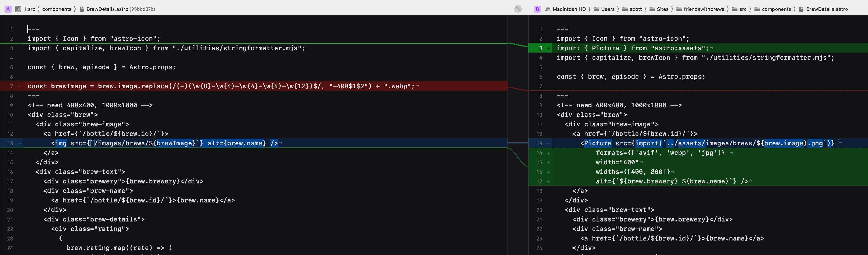
Task: Click the purple A document badge
Action: [8, 9]
